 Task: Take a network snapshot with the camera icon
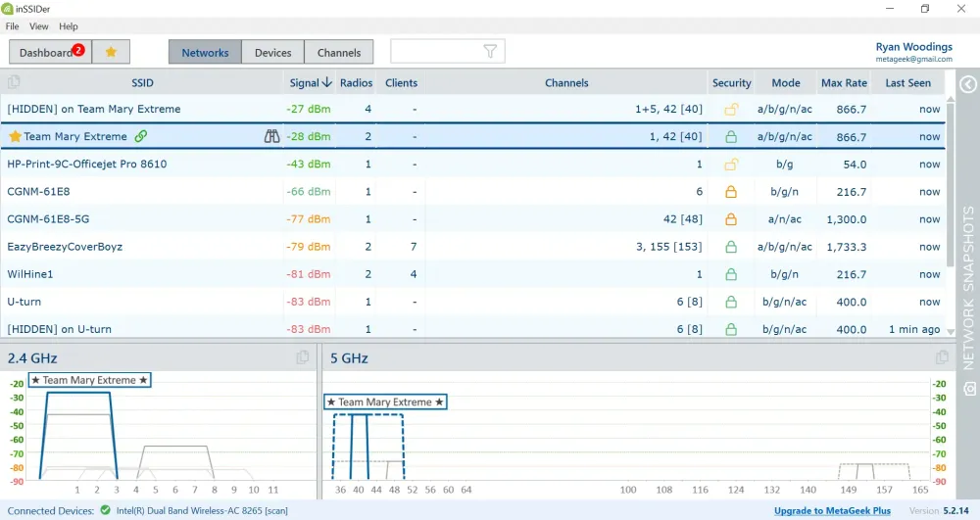pos(968,390)
